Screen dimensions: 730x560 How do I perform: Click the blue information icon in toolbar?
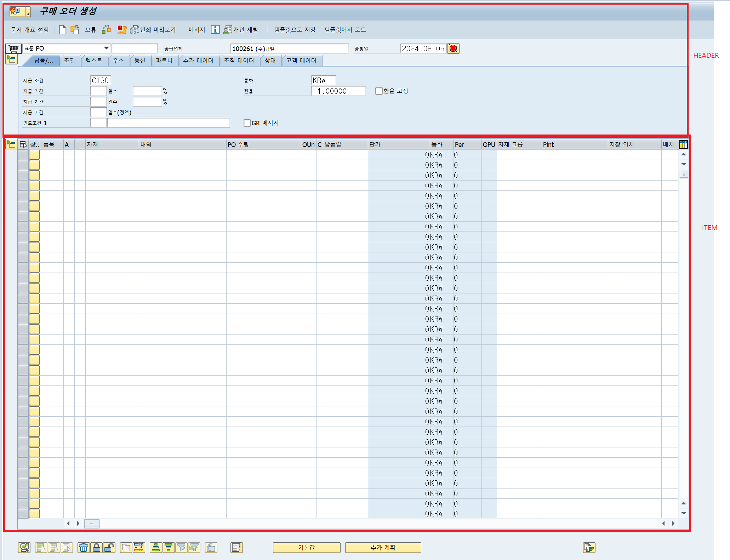pyautogui.click(x=215, y=30)
